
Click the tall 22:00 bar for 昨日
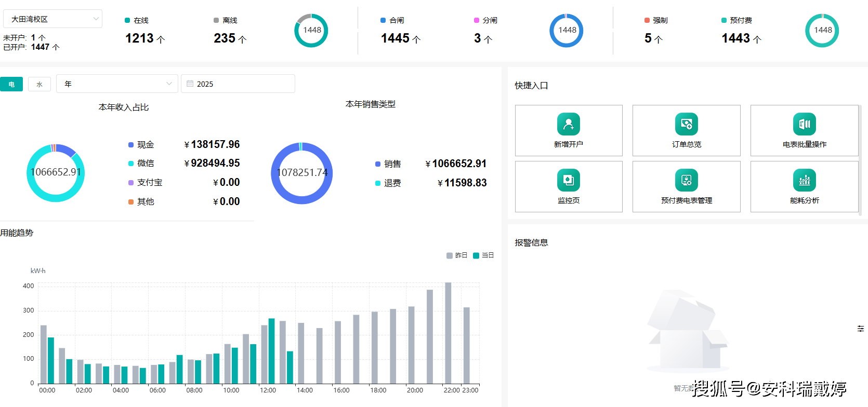coord(448,333)
